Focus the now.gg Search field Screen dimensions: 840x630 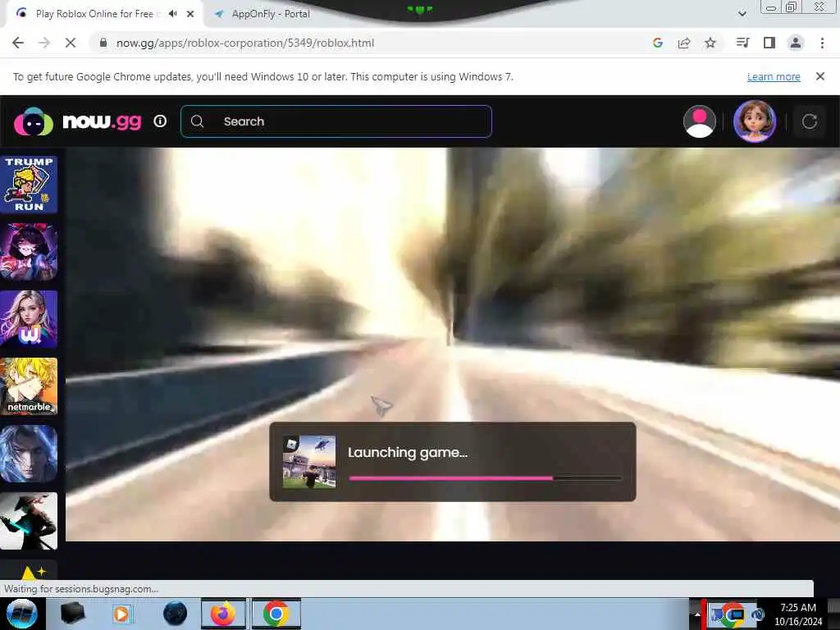pos(336,121)
